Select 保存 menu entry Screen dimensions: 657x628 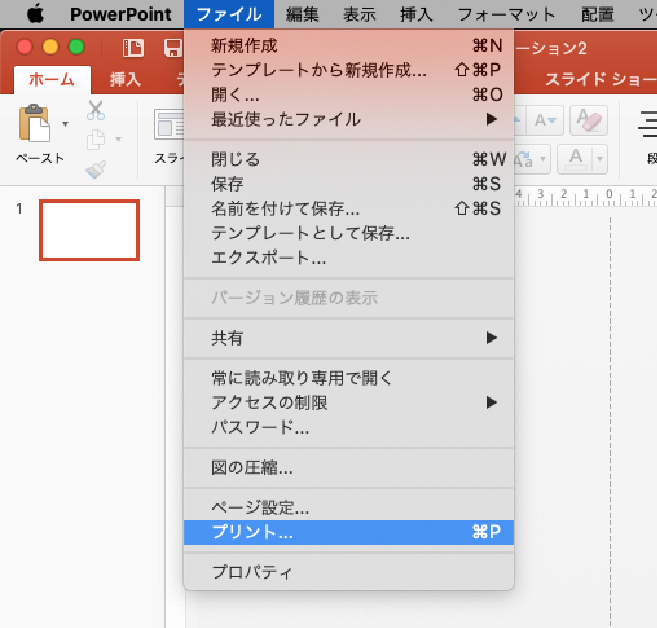[349, 184]
